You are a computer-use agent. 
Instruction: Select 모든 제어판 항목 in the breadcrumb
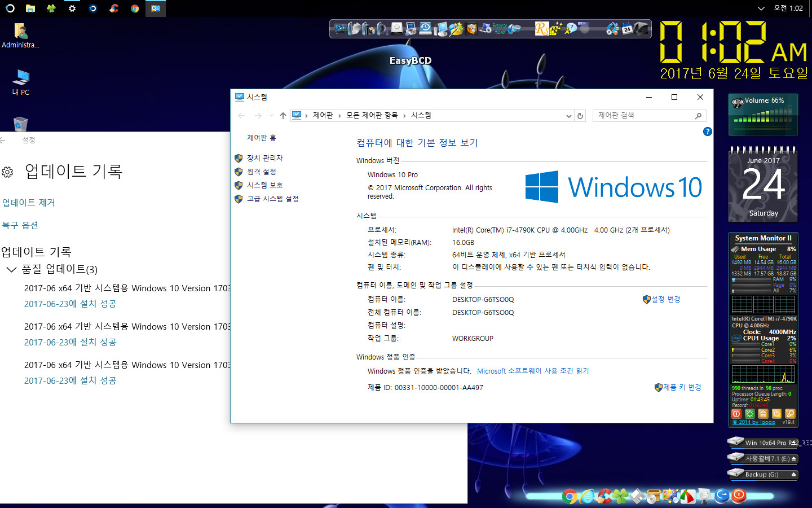372,115
